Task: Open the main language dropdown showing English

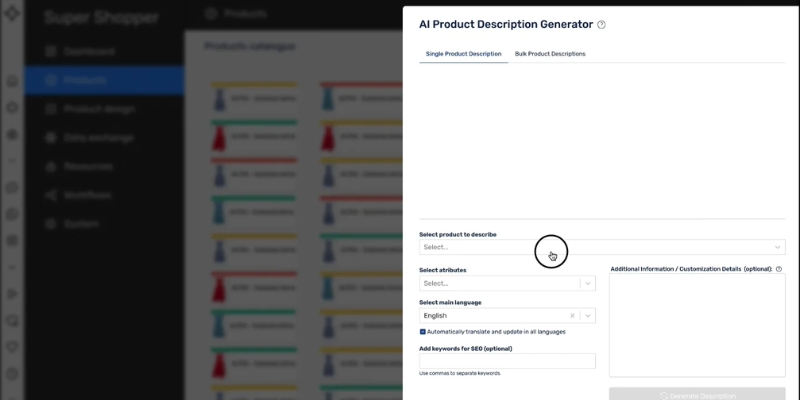Action: [507, 315]
